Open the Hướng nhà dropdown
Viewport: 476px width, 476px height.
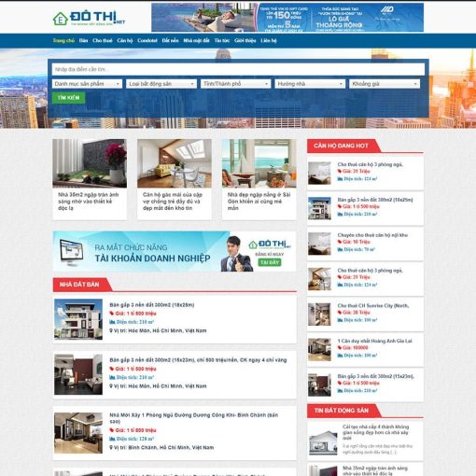click(310, 84)
